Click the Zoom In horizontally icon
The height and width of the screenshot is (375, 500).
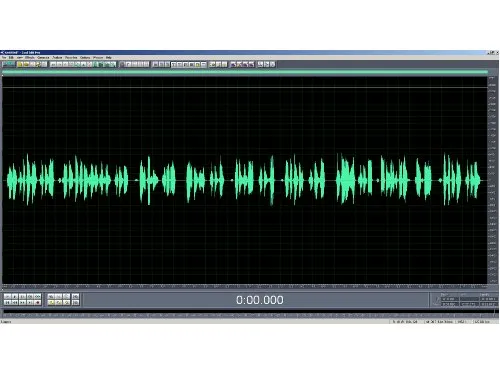click(51, 296)
